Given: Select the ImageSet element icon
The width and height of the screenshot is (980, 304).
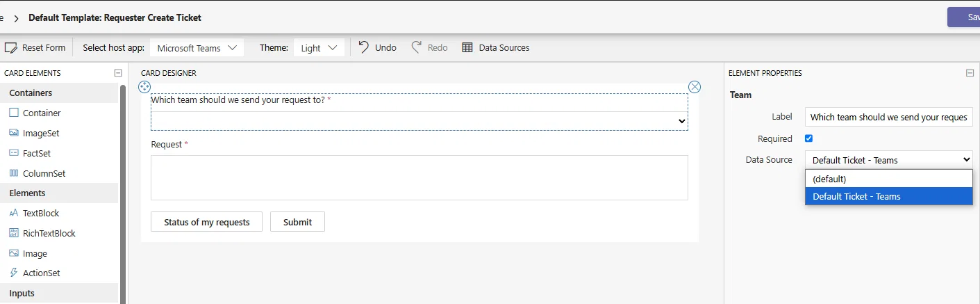Looking at the screenshot, I should 14,133.
